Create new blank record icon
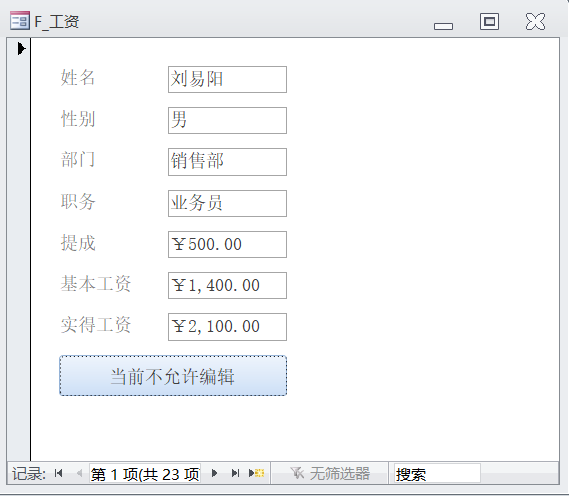569x496 pixels. (x=257, y=473)
